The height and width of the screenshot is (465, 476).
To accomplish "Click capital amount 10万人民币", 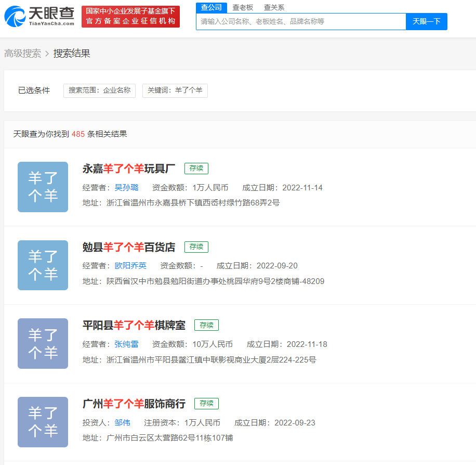I will click(x=213, y=344).
